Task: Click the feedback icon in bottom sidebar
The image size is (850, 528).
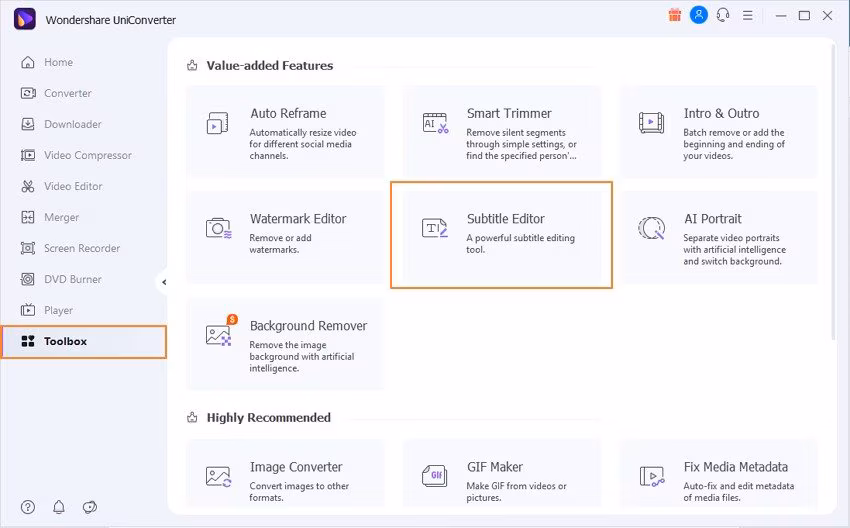Action: coord(90,507)
